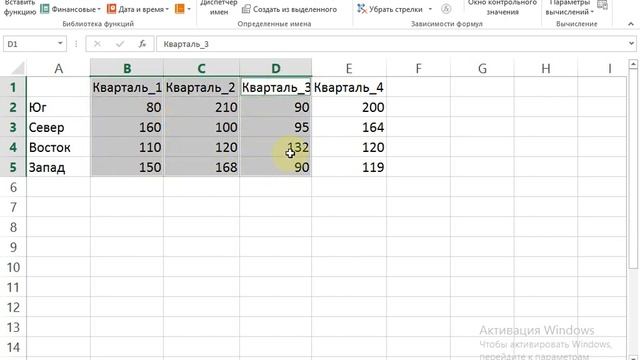Screen dimensions: 640x360
Task: Click the Select All corner triangle
Action: pos(17,68)
